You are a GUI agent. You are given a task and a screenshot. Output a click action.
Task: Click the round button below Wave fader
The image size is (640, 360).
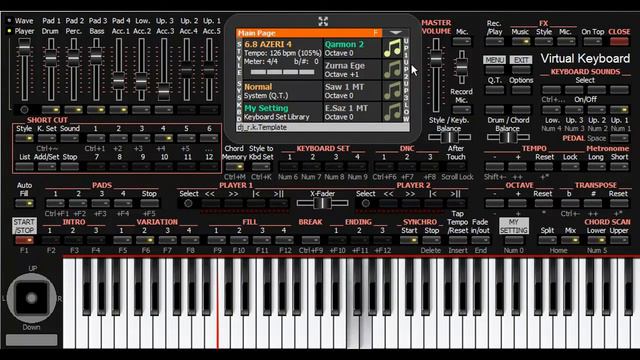click(x=24, y=109)
